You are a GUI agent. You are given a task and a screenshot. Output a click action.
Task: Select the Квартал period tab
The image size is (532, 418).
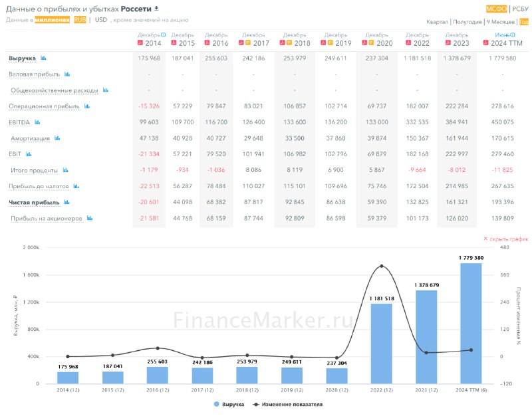[438, 22]
